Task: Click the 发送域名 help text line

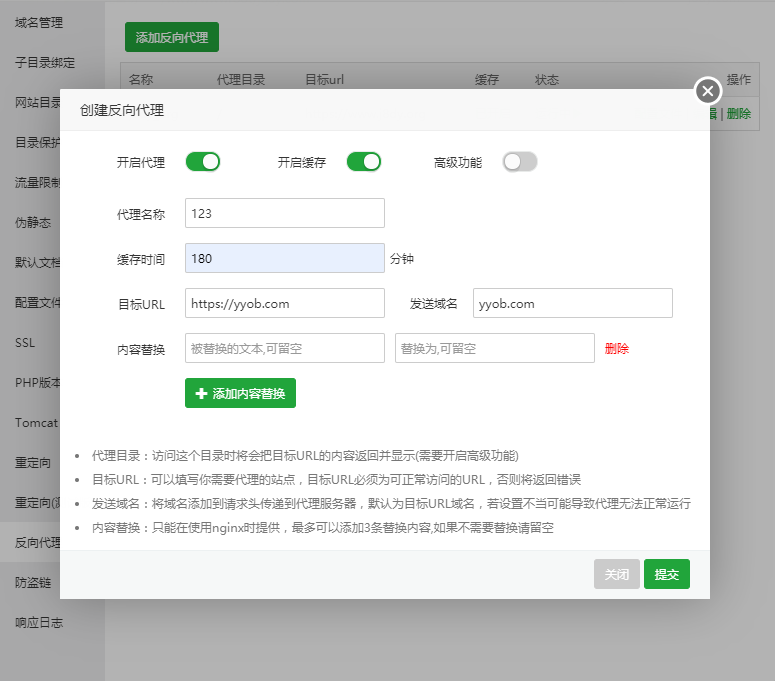Action: pyautogui.click(x=391, y=504)
